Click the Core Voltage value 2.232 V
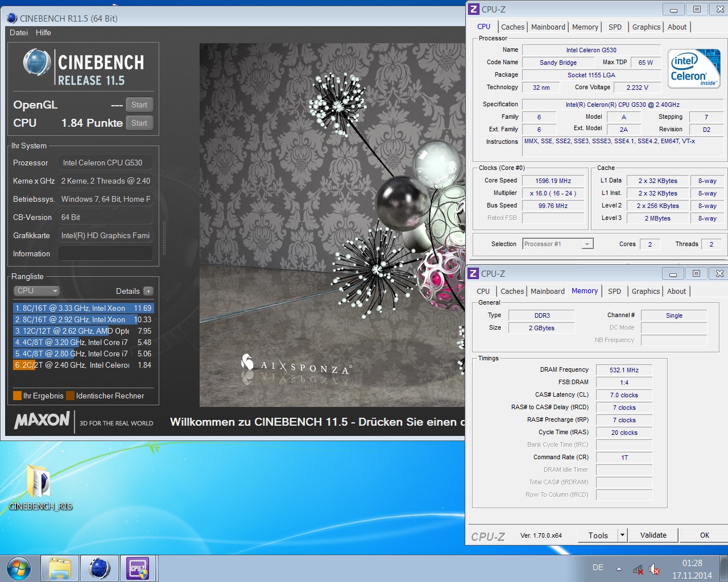The height and width of the screenshot is (582, 728). pyautogui.click(x=637, y=88)
